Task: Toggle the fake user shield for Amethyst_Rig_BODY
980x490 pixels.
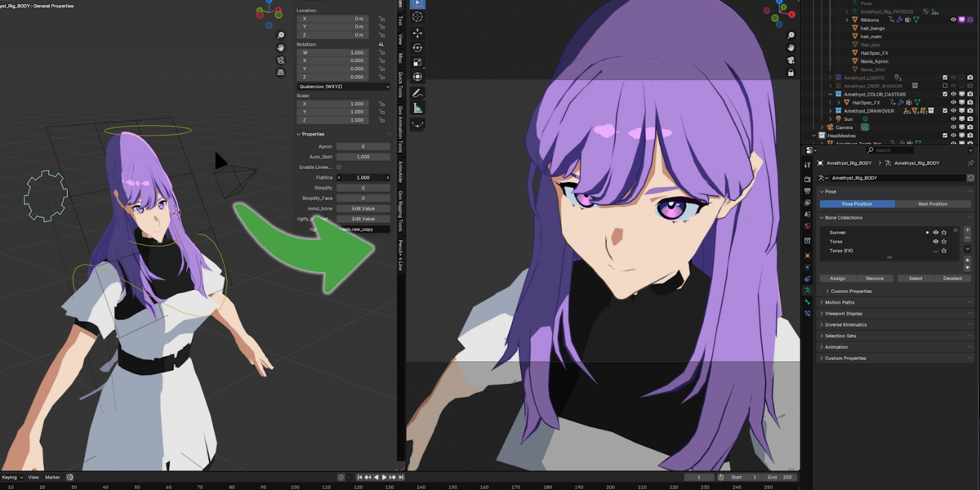Action: 970,177
